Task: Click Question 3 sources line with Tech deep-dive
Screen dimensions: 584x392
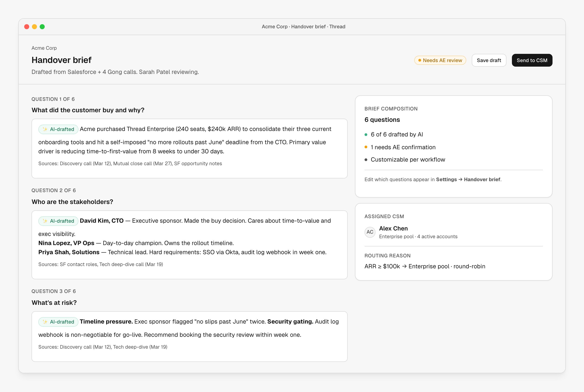Action: (103, 347)
